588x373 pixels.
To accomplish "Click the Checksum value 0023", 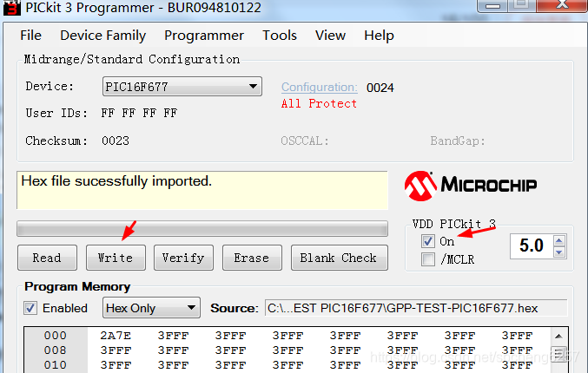I will 116,141.
